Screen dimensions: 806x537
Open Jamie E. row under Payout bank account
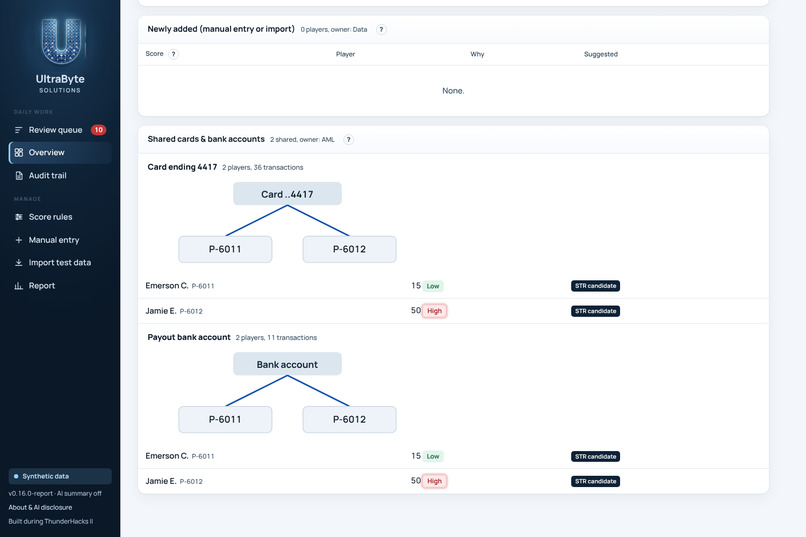(453, 481)
